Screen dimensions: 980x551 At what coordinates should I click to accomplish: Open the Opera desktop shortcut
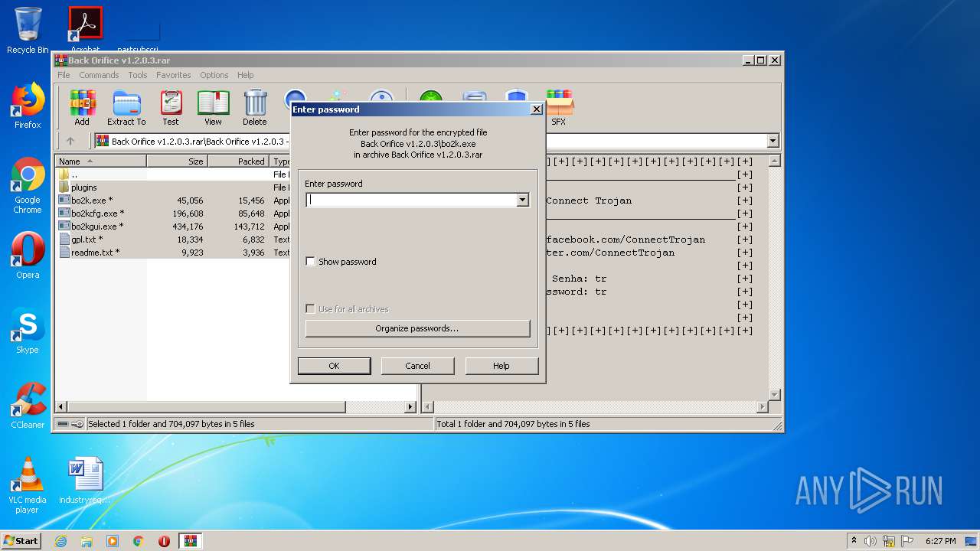(28, 256)
